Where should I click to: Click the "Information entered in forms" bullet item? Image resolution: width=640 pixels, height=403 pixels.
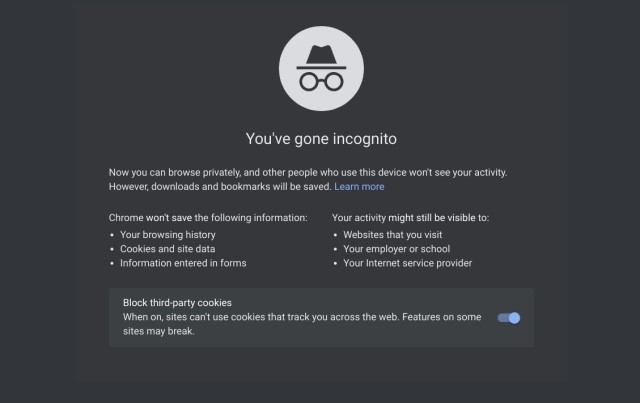[x=183, y=263]
